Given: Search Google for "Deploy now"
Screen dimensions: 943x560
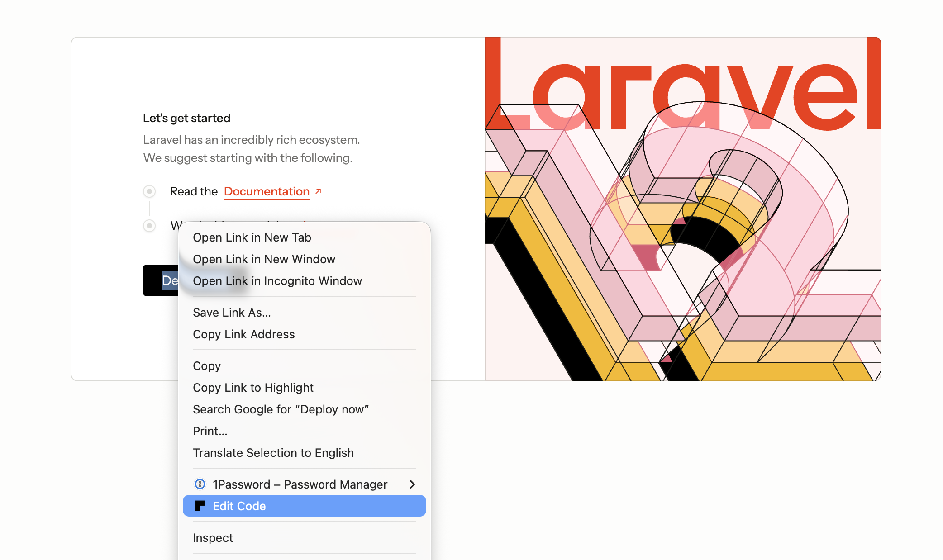Looking at the screenshot, I should 281,409.
